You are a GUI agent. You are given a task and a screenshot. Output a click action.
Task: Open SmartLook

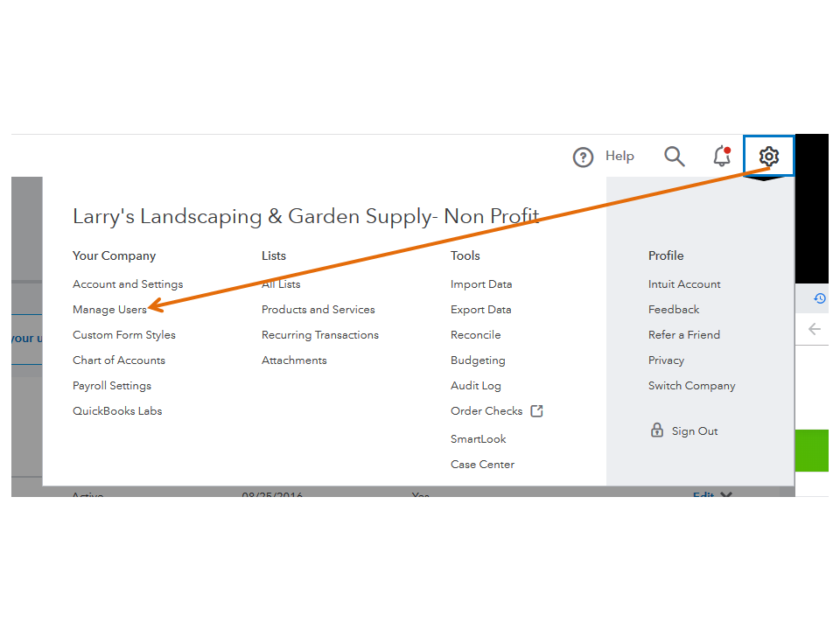(x=479, y=439)
